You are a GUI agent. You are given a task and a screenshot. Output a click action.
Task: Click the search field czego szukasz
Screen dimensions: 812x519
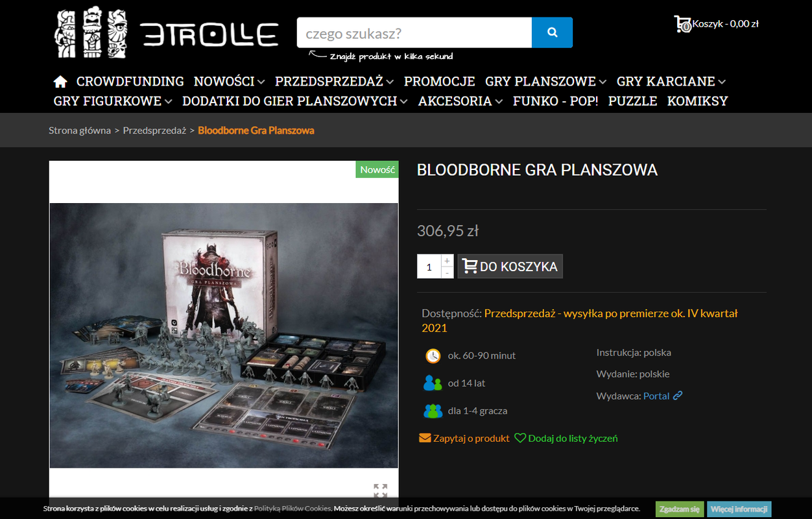(414, 32)
